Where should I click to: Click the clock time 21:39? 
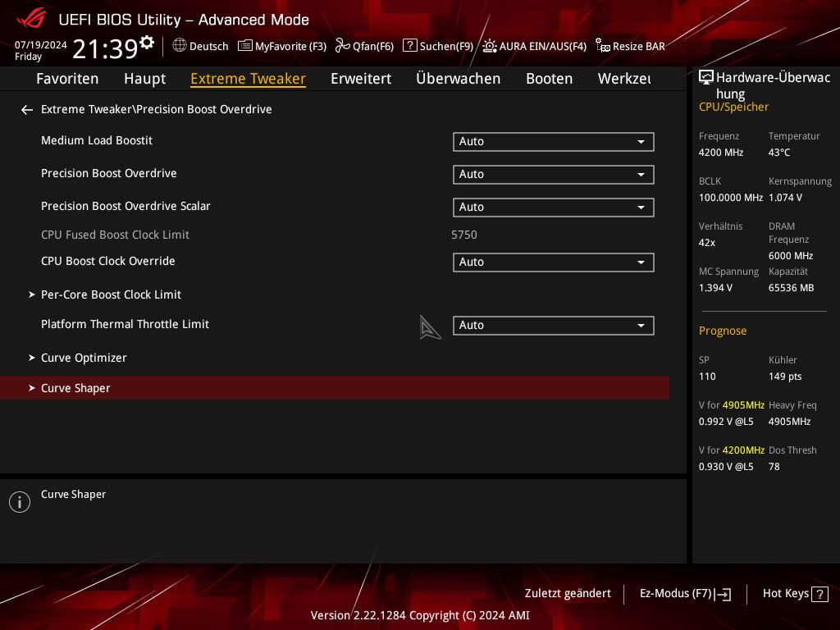(x=105, y=48)
